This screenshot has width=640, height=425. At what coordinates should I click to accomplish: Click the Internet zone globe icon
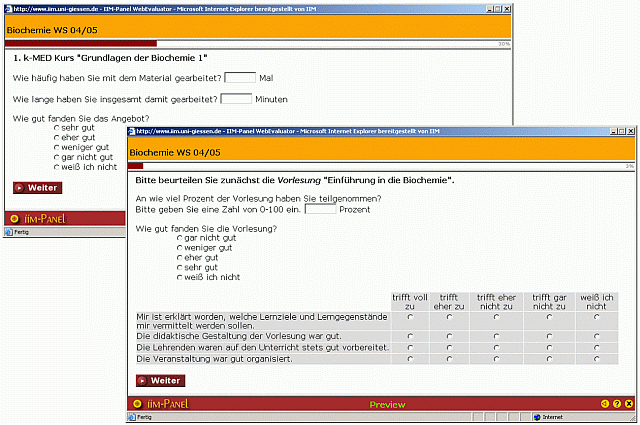coord(539,417)
